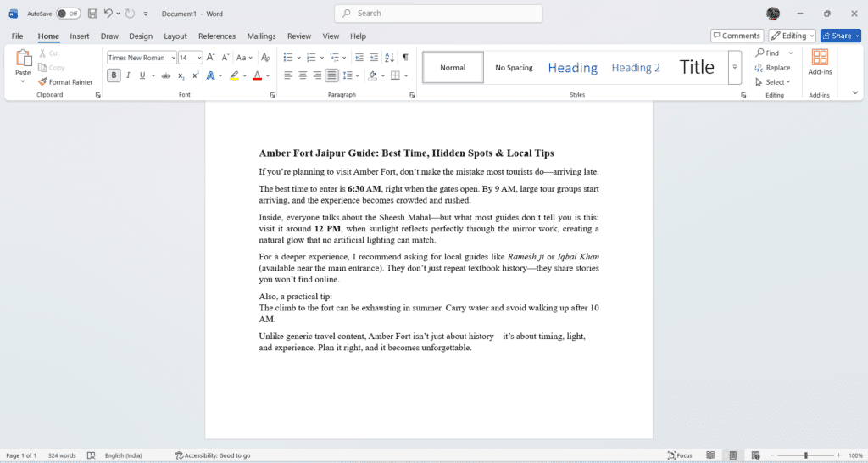868x463 pixels.
Task: Click the Add-ins icon
Action: [820, 62]
